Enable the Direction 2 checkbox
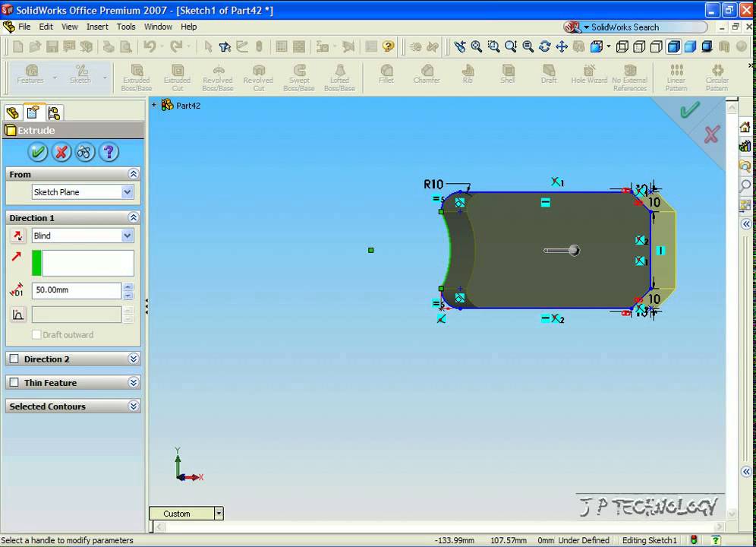The width and height of the screenshot is (756, 547). (14, 359)
